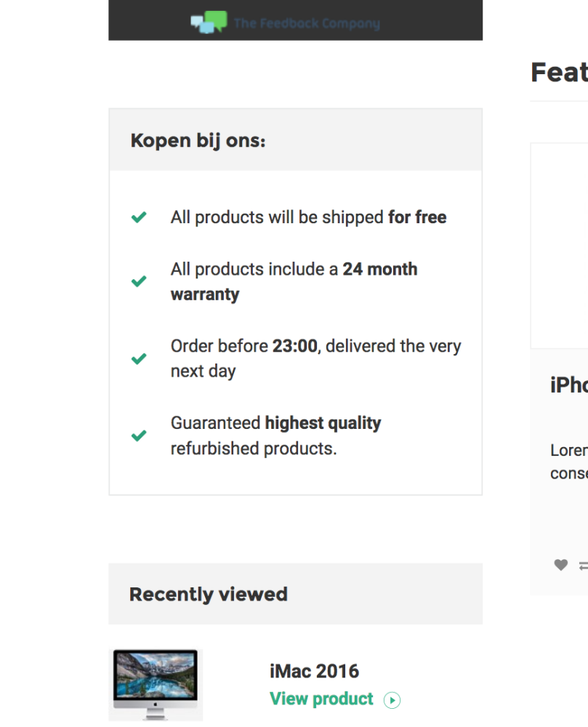Image resolution: width=588 pixels, height=727 pixels.
Task: Click the heart wishlist icon on iPhone card
Action: pos(560,565)
